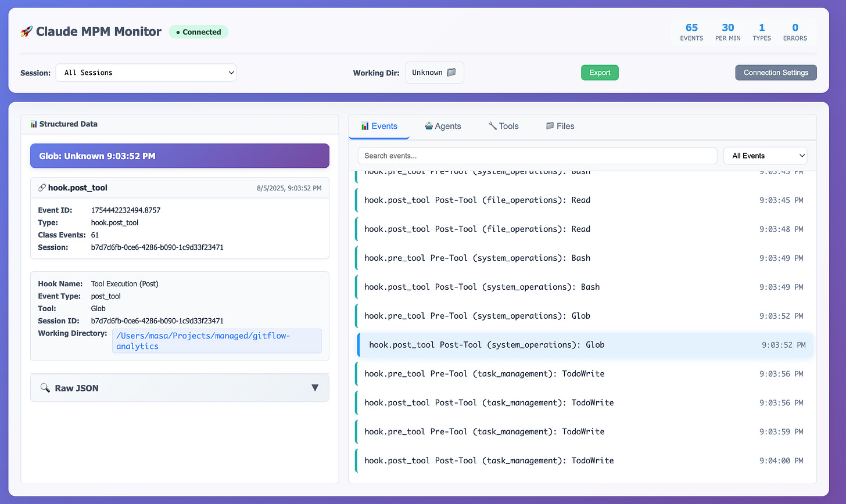The height and width of the screenshot is (504, 846).
Task: Click the rocket icon beside Claude MPM Monitor
Action: pos(26,32)
